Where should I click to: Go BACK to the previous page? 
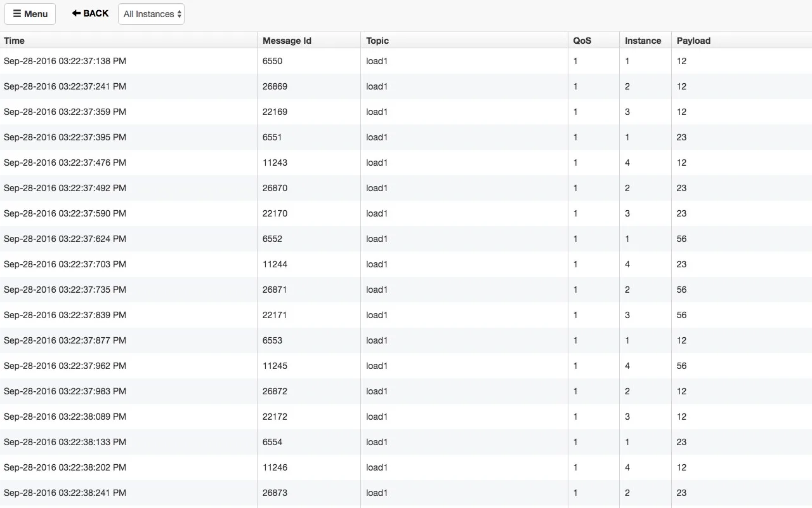pyautogui.click(x=90, y=13)
